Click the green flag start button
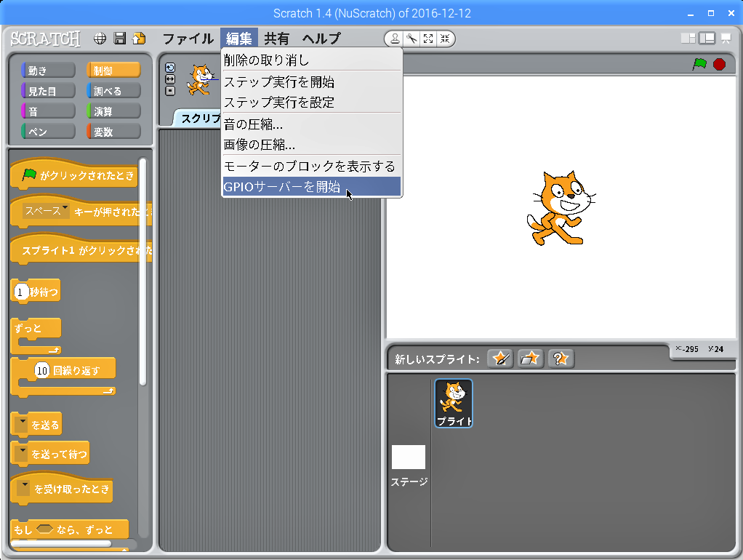Viewport: 743px width, 560px height. point(699,64)
